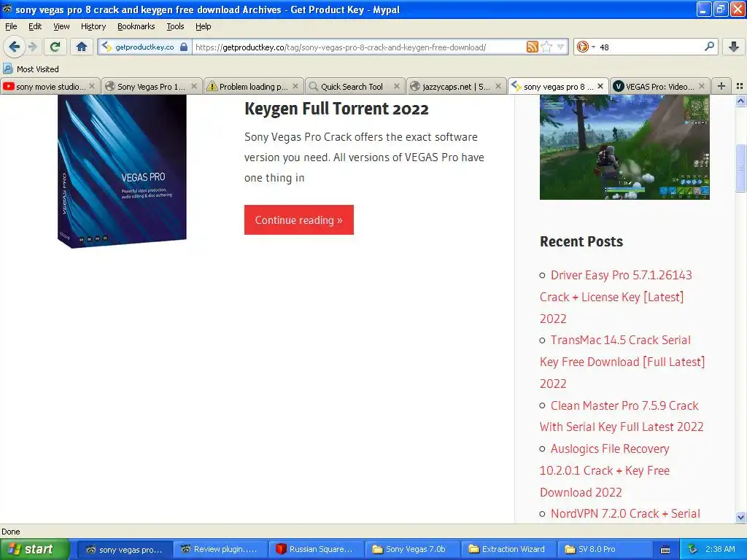
Task: Close the 'VEGAS Pro: Video' tab
Action: pos(701,86)
